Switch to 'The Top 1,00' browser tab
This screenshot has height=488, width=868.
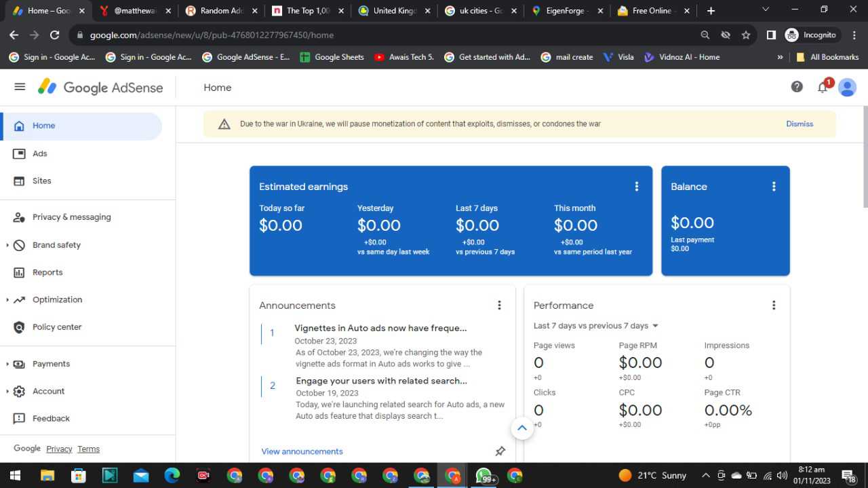coord(308,11)
